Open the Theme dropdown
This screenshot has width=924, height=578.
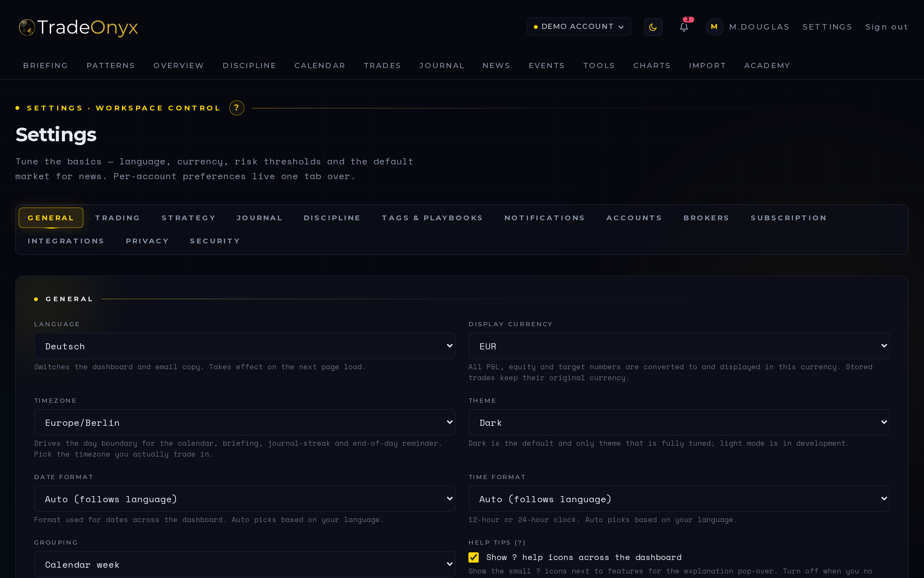pos(679,422)
